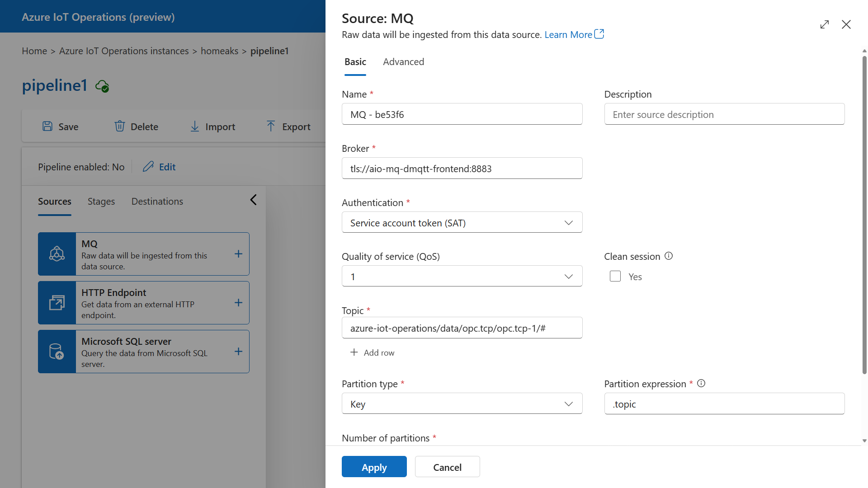Viewport: 868px width, 488px height.
Task: Click the Export upload arrow icon
Action: coord(271,126)
